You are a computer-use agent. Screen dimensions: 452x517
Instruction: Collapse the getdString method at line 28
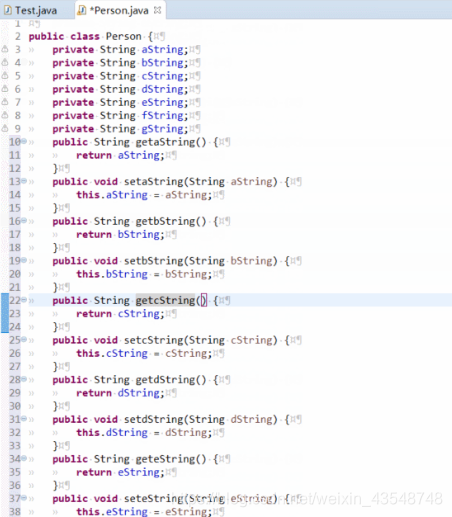click(x=24, y=379)
